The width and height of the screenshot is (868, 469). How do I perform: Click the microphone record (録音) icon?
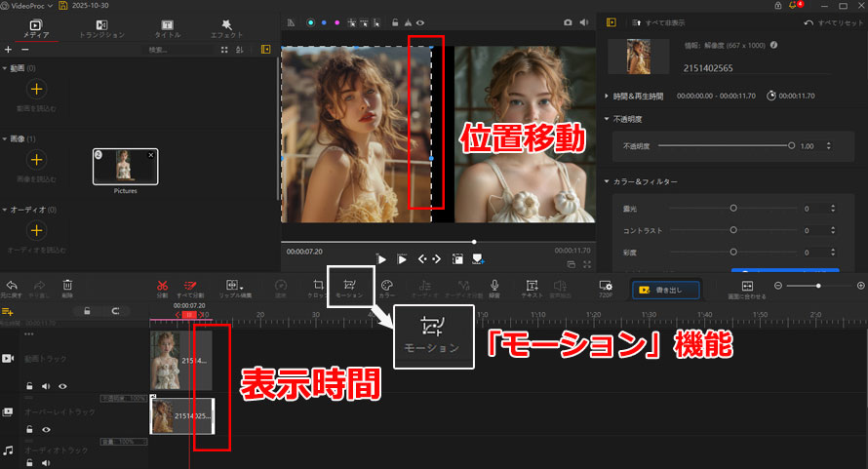494,285
